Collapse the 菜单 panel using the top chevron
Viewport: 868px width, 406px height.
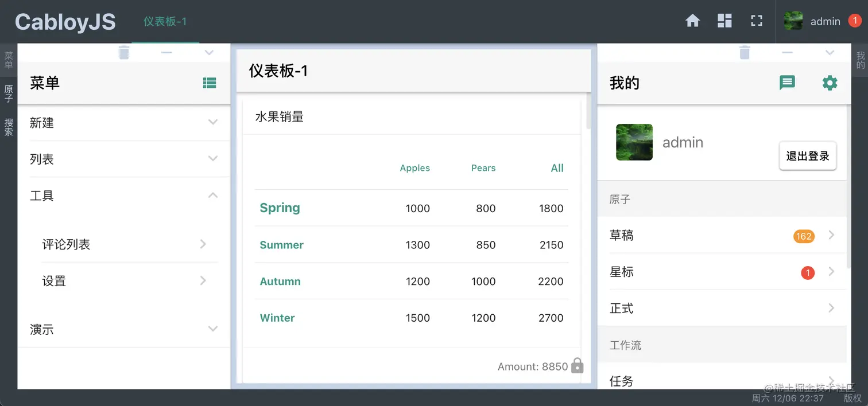[x=209, y=53]
